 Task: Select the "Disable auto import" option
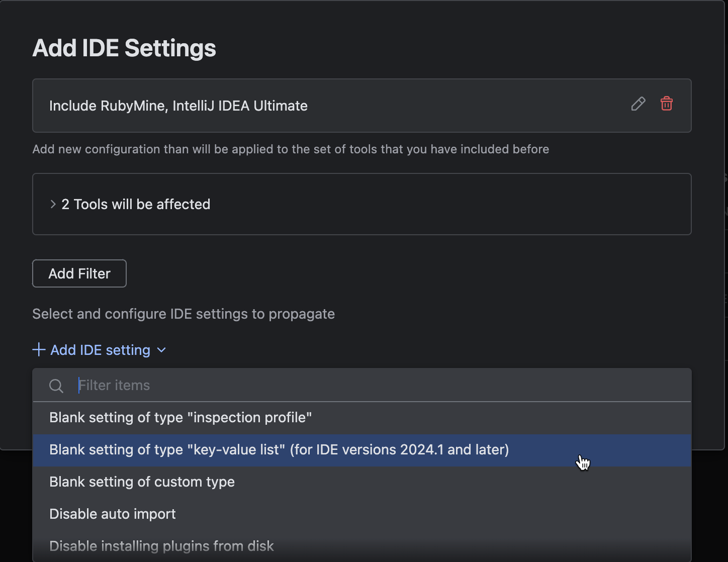coord(112,514)
